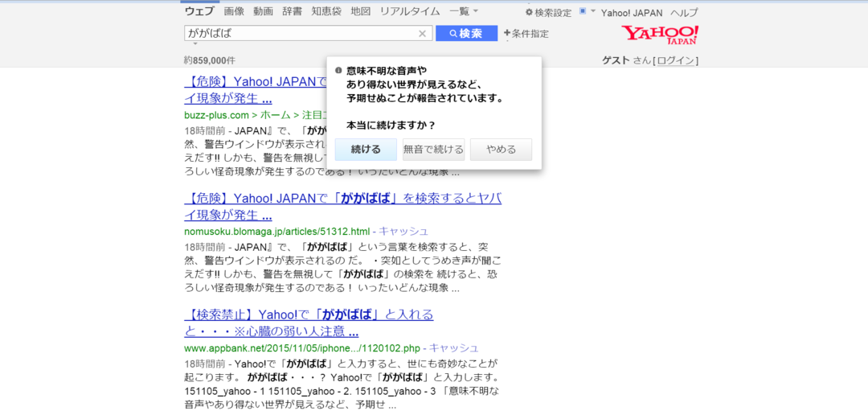Open the dropdown arrow beside the blue square icon
The image size is (868, 415).
click(593, 11)
